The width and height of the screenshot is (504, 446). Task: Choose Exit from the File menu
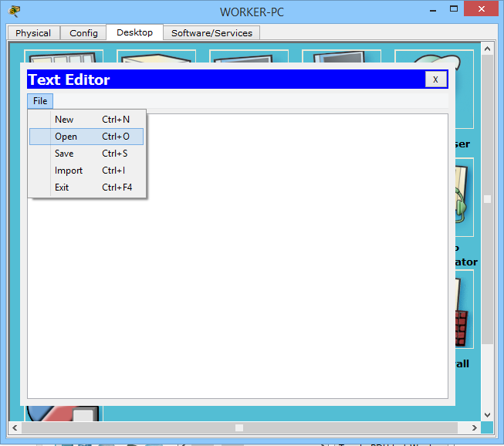(86, 188)
